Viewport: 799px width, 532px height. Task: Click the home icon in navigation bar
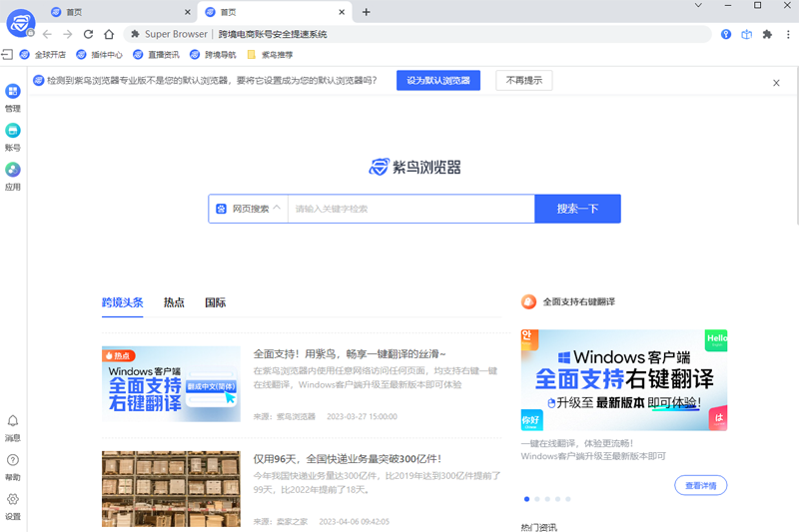[109, 34]
